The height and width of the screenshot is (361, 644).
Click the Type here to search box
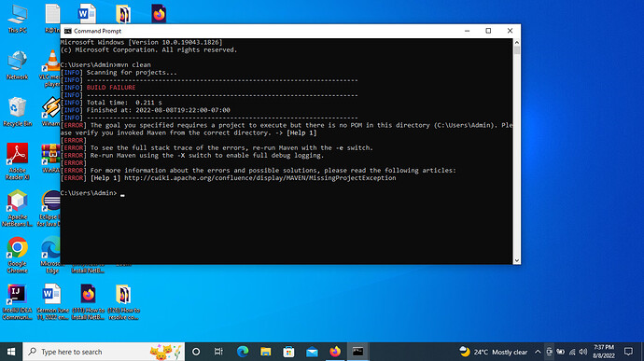click(104, 352)
